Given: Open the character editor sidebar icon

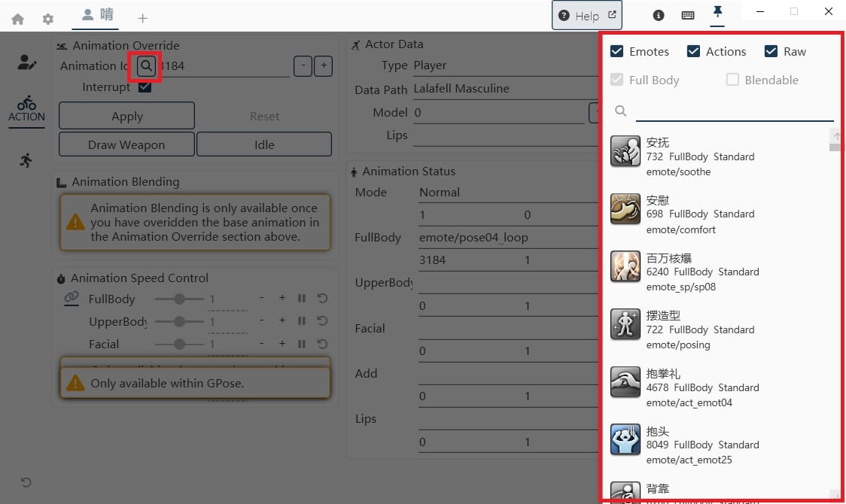Looking at the screenshot, I should click(26, 62).
